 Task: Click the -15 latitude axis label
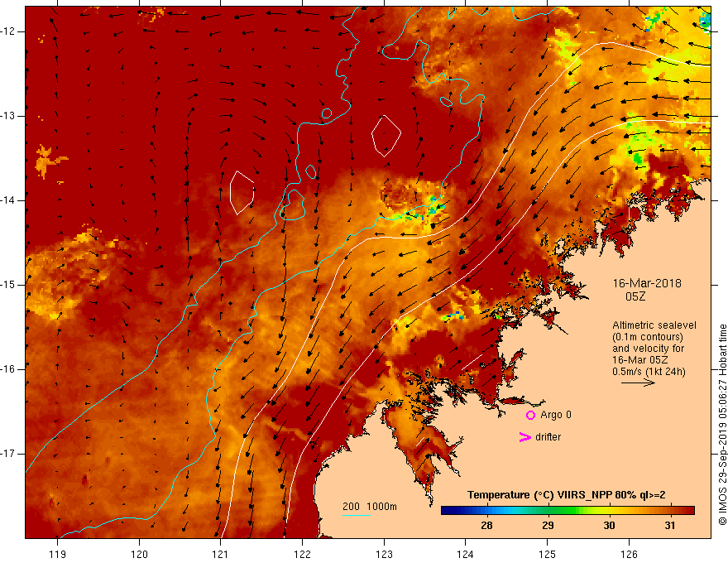10,285
